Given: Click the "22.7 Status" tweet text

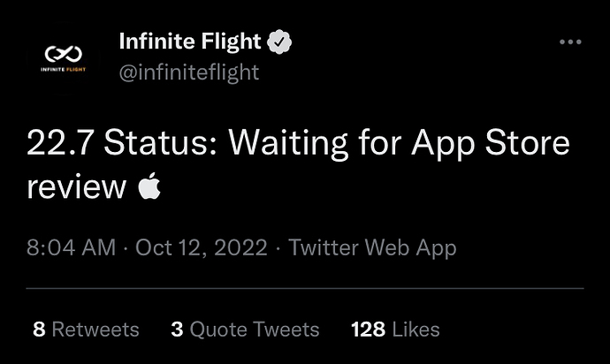Looking at the screenshot, I should (x=122, y=143).
